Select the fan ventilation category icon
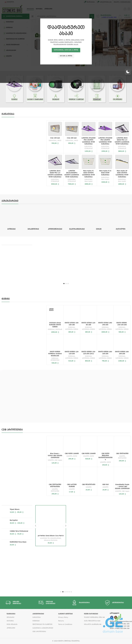The height and width of the screenshot is (644, 132). 76,96
